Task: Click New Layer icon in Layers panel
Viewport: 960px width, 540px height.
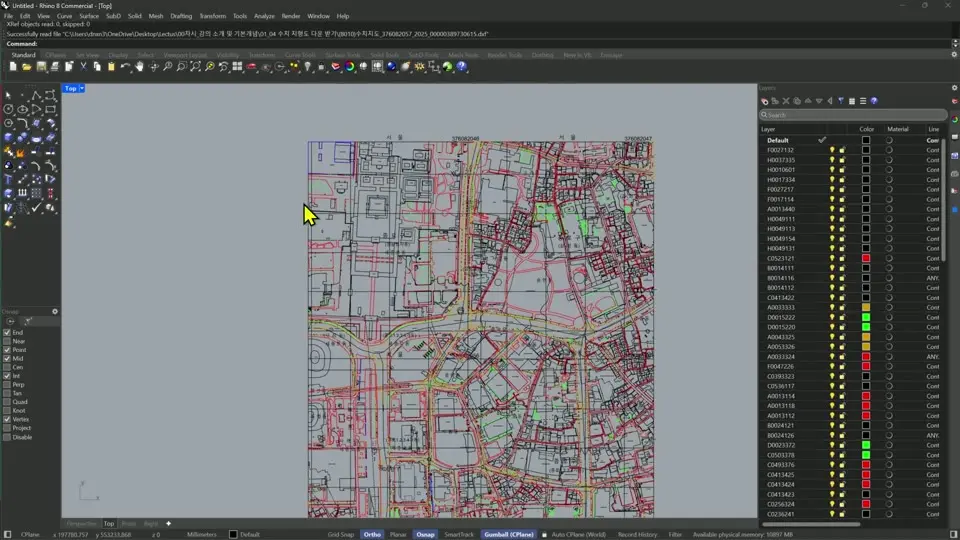Action: [765, 101]
